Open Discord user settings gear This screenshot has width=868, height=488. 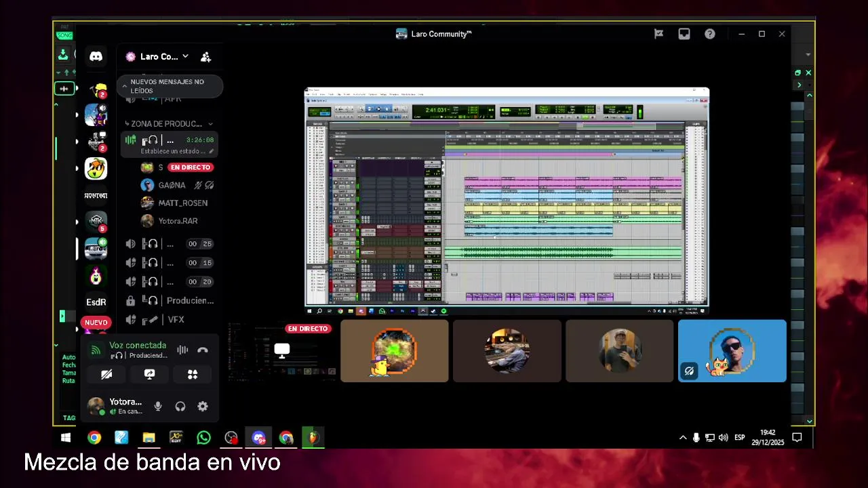point(202,406)
